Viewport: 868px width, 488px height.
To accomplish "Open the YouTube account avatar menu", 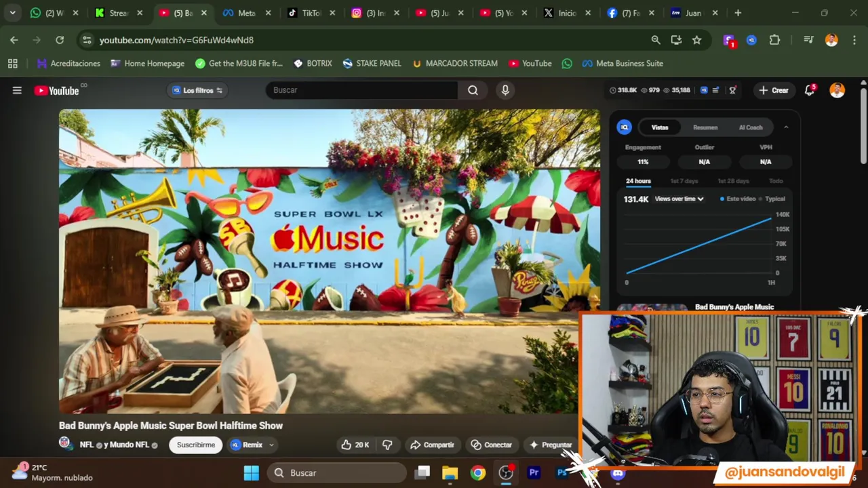I will pos(837,90).
